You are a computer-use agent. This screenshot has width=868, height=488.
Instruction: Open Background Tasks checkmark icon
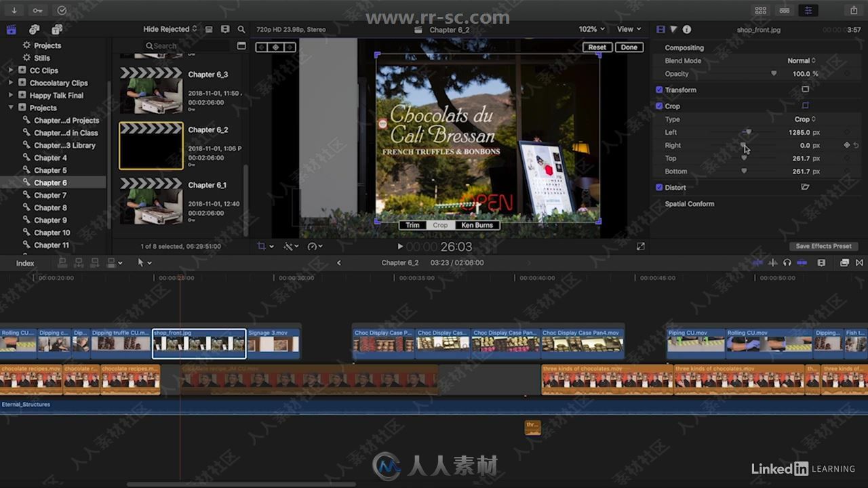62,10
